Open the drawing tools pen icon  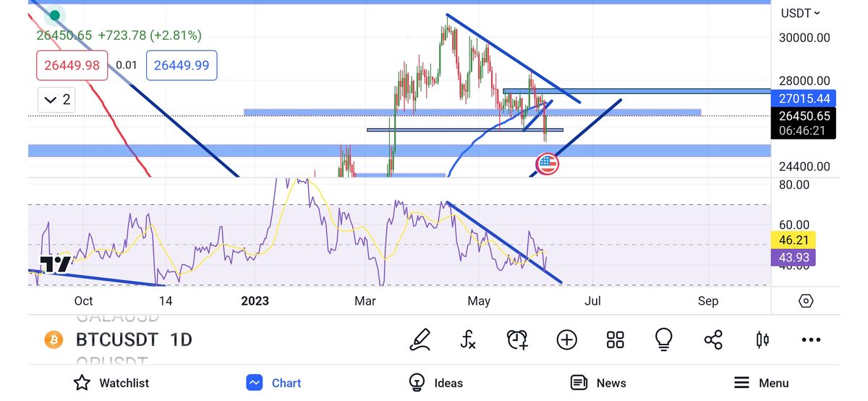coord(420,339)
